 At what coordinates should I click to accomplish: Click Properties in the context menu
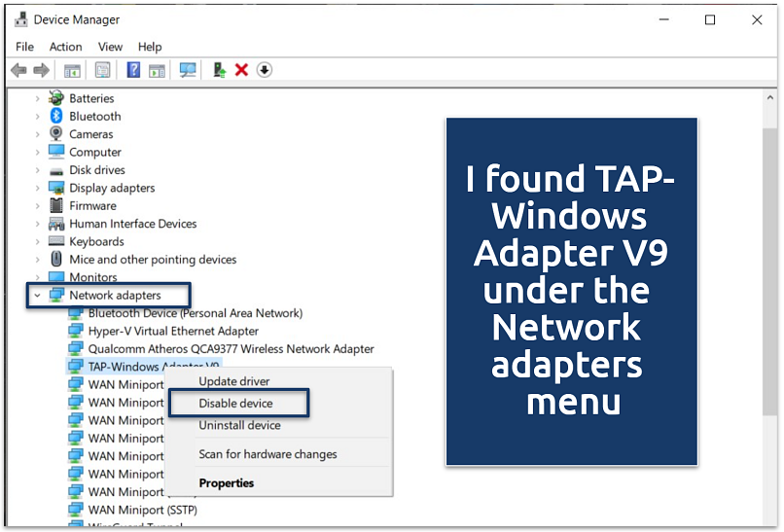pyautogui.click(x=226, y=483)
